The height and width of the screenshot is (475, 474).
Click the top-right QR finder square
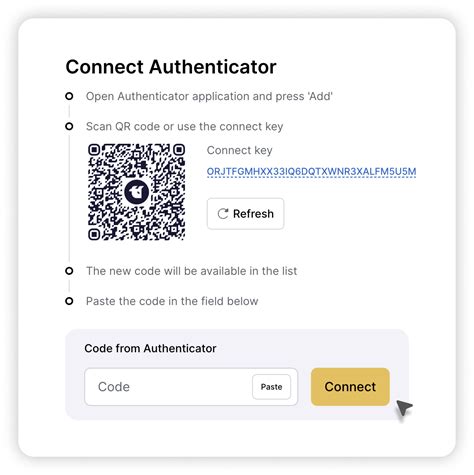point(179,150)
